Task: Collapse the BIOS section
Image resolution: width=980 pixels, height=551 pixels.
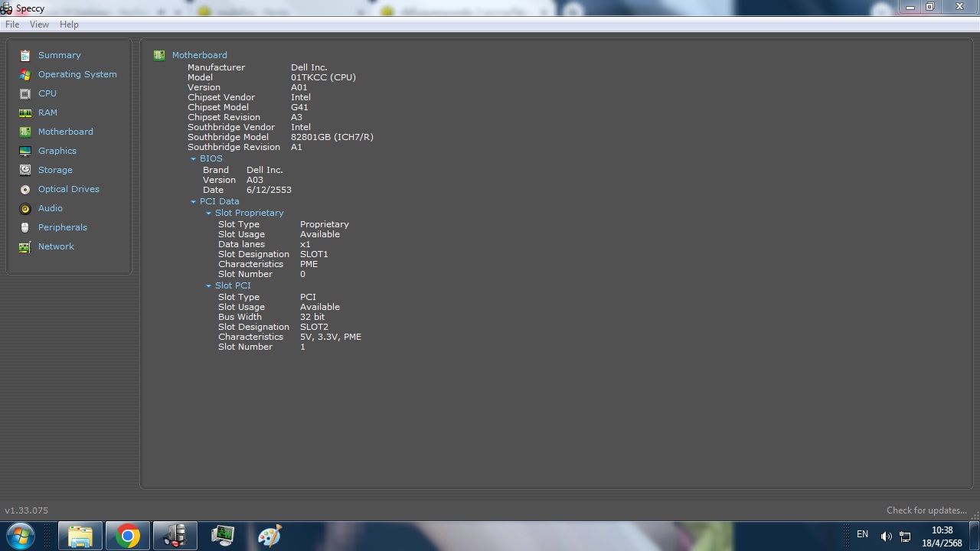Action: tap(193, 159)
